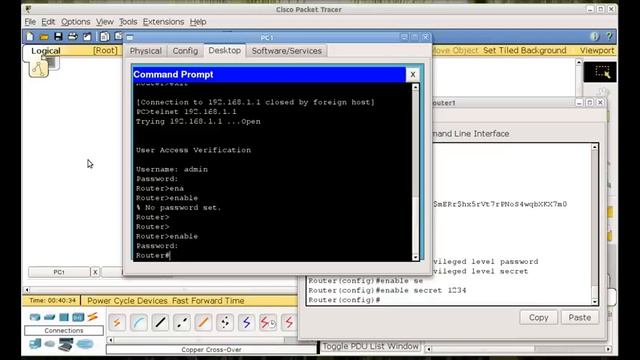Click the Logical workspace topology icon
The image size is (640, 360).
(x=39, y=69)
